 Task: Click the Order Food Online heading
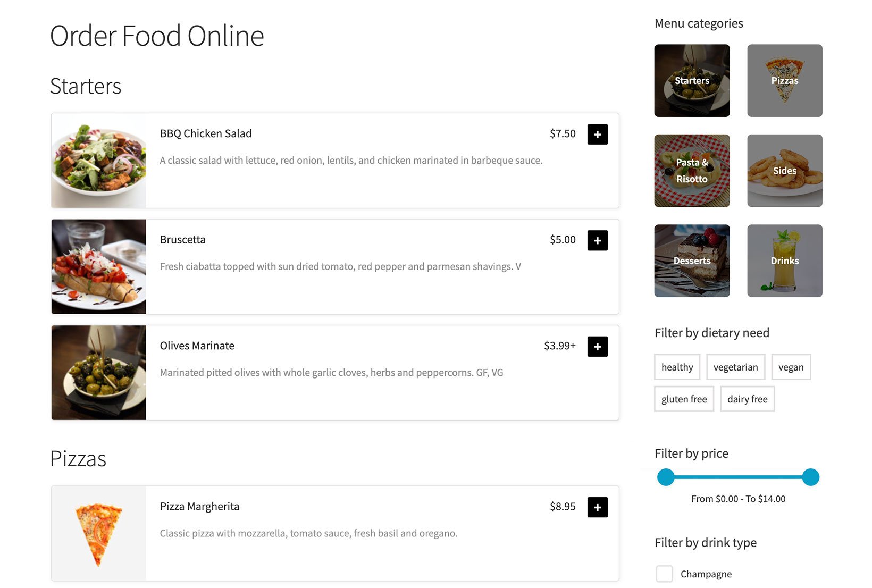(157, 36)
